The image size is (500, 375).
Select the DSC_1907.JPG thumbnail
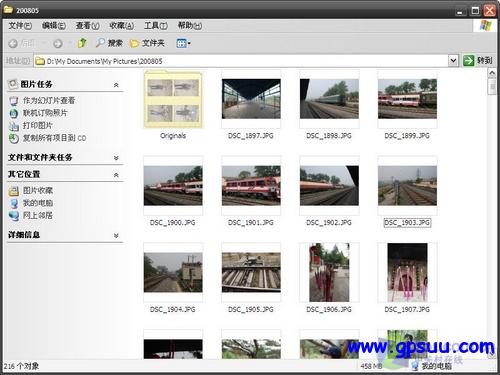tap(407, 272)
